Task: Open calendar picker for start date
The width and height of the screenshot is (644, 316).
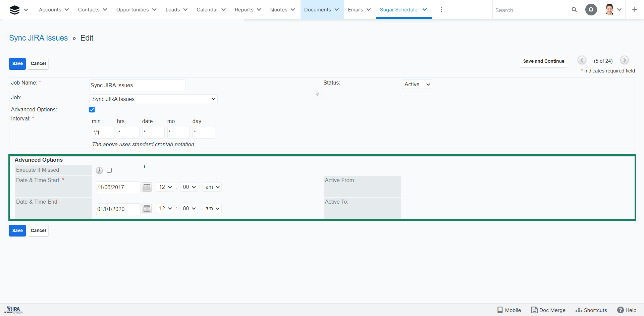Action: pos(147,187)
